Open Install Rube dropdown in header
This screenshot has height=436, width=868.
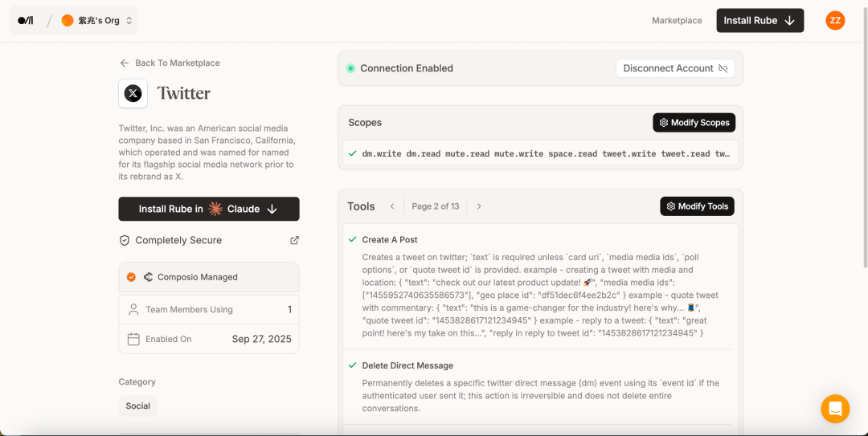tap(759, 21)
